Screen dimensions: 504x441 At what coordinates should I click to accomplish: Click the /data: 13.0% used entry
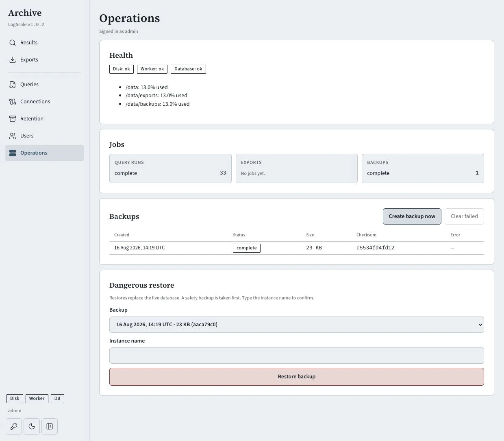[147, 87]
